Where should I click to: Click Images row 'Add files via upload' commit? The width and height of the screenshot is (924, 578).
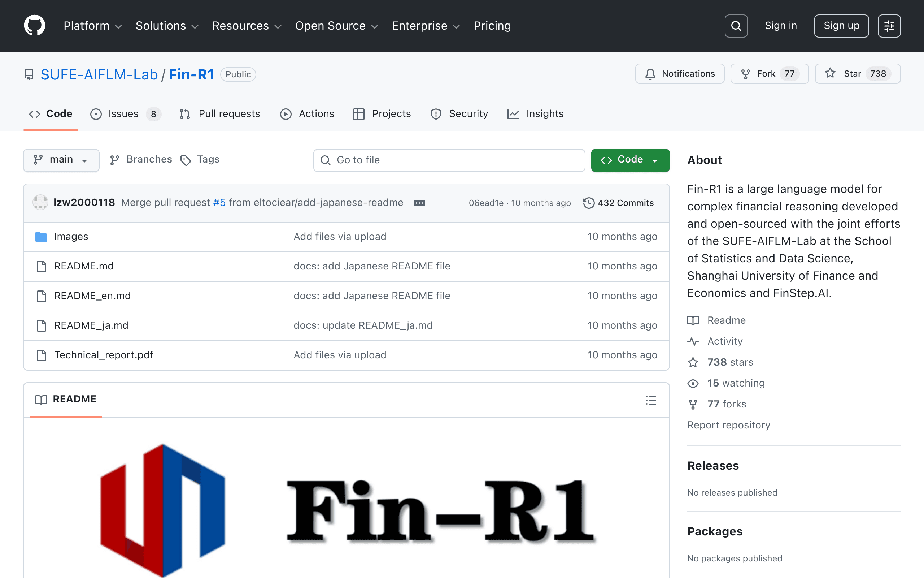click(340, 237)
